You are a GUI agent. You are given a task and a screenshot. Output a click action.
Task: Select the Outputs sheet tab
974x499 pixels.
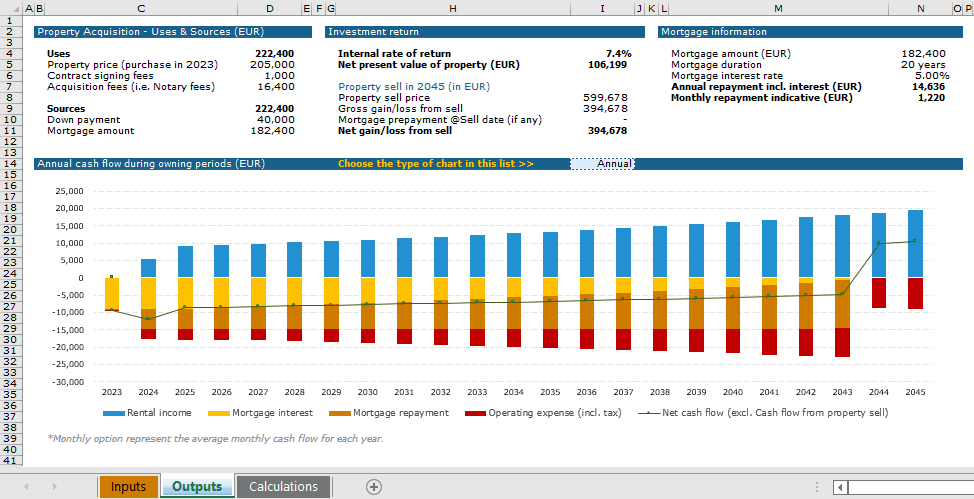[x=197, y=487]
